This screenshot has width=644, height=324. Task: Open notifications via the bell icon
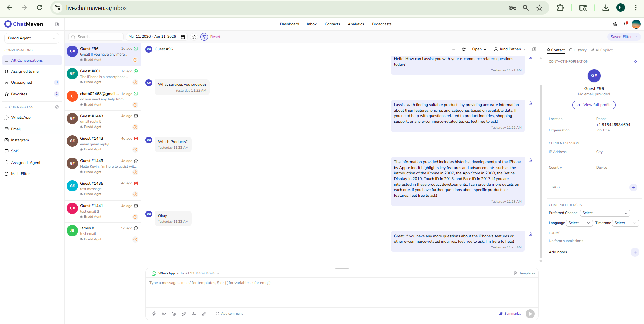tap(626, 24)
